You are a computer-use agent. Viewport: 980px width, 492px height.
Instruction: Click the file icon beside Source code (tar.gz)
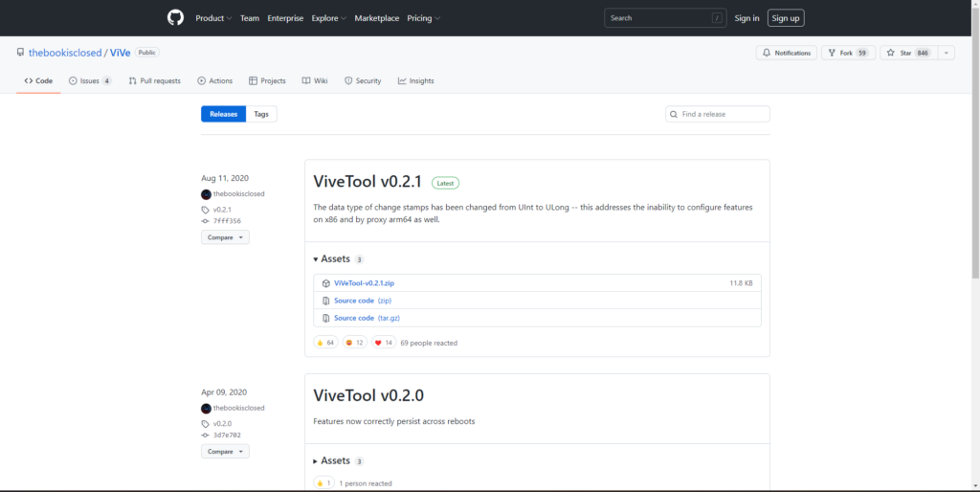pyautogui.click(x=325, y=318)
